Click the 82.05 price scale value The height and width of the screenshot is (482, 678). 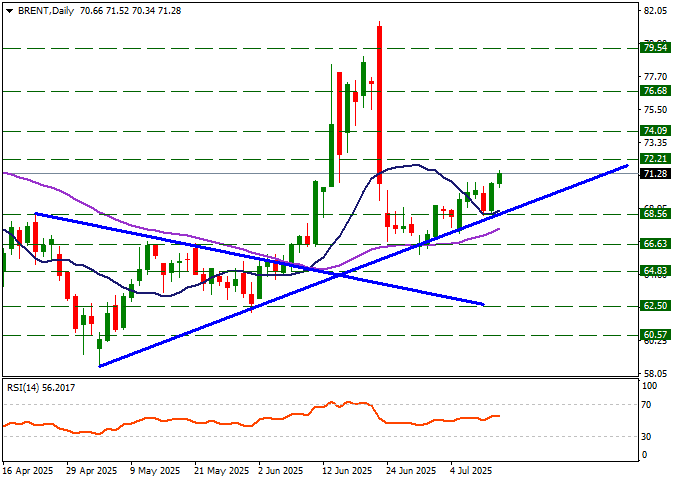click(656, 11)
